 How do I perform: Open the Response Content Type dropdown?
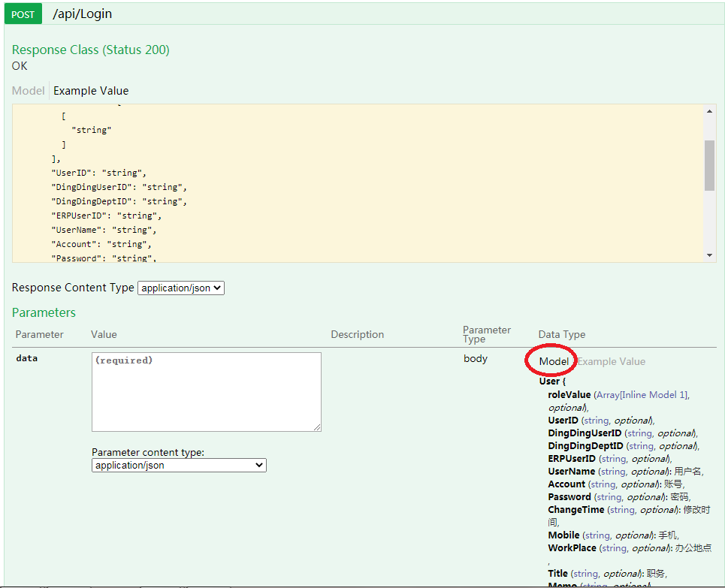[181, 288]
